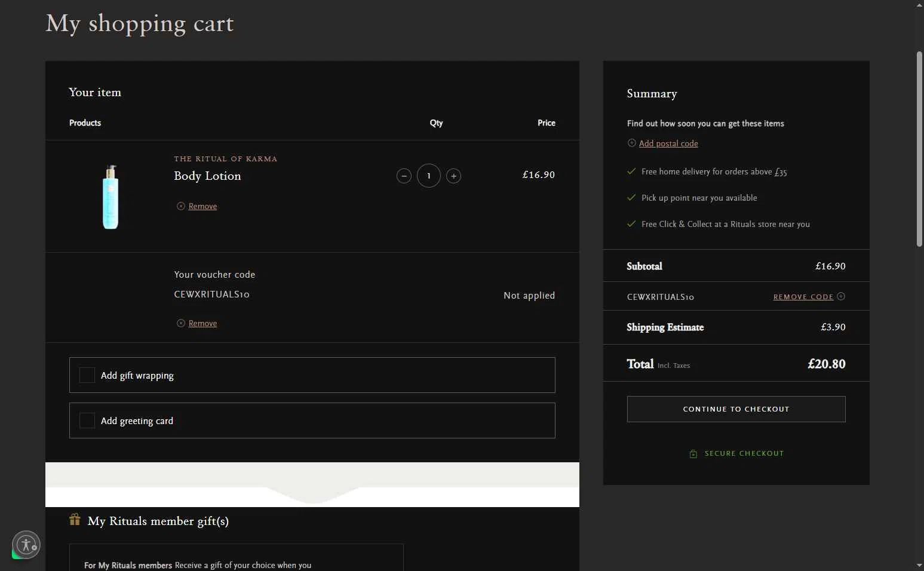This screenshot has width=924, height=571.
Task: Click 'Pick up point near you available' text
Action: point(699,198)
